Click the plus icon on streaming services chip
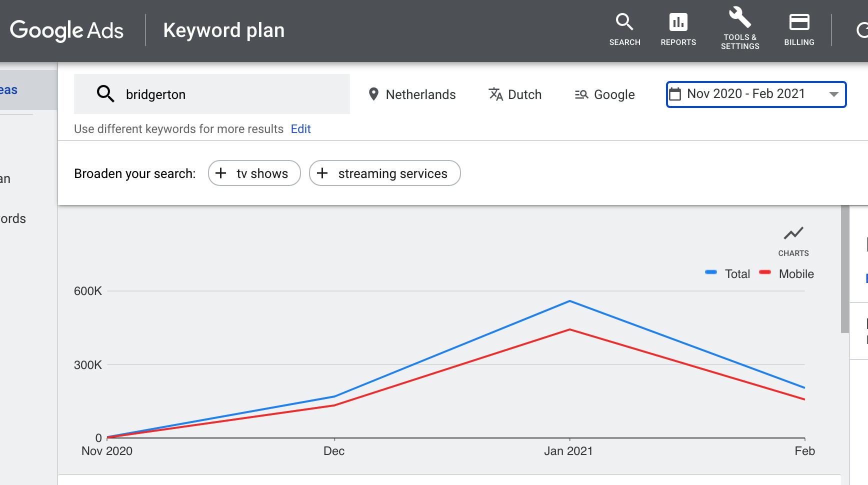 [x=322, y=173]
